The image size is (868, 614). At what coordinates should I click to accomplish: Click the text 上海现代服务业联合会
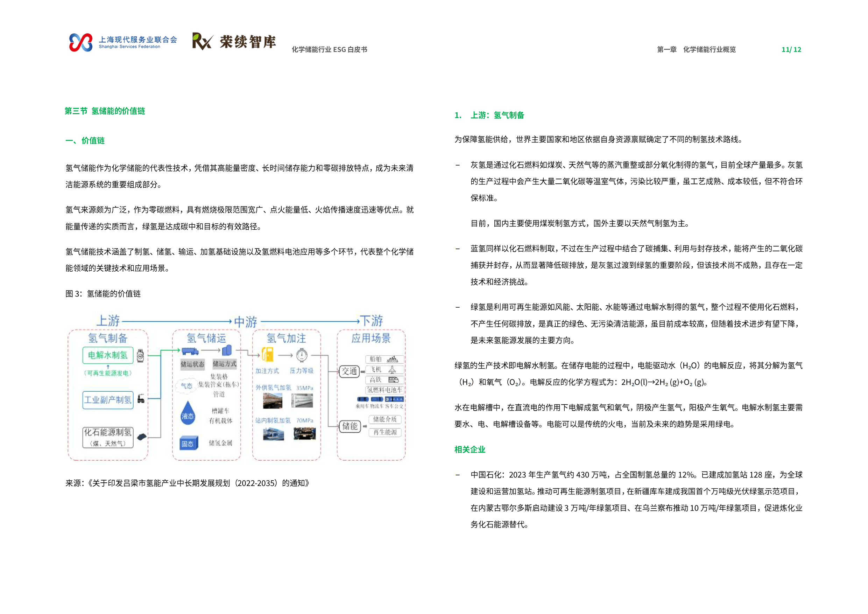pyautogui.click(x=138, y=39)
